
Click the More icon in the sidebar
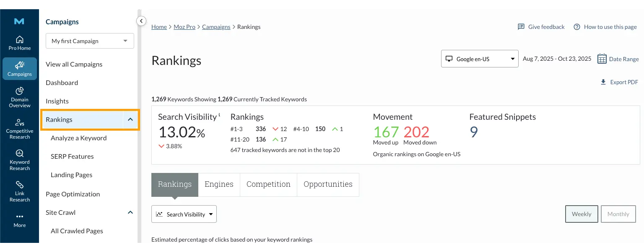[19, 220]
